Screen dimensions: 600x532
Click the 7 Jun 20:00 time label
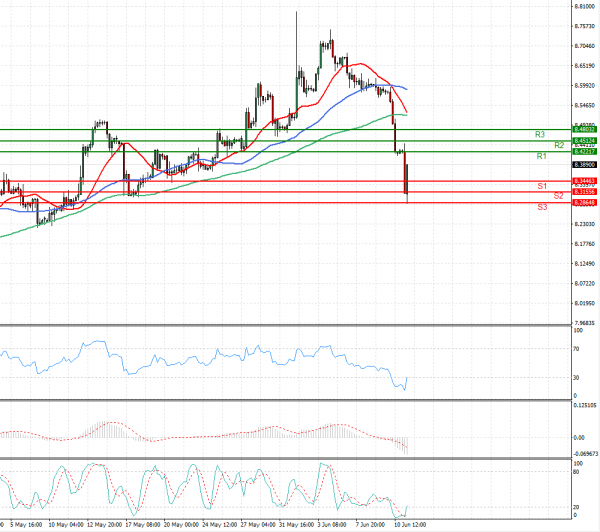pos(370,524)
